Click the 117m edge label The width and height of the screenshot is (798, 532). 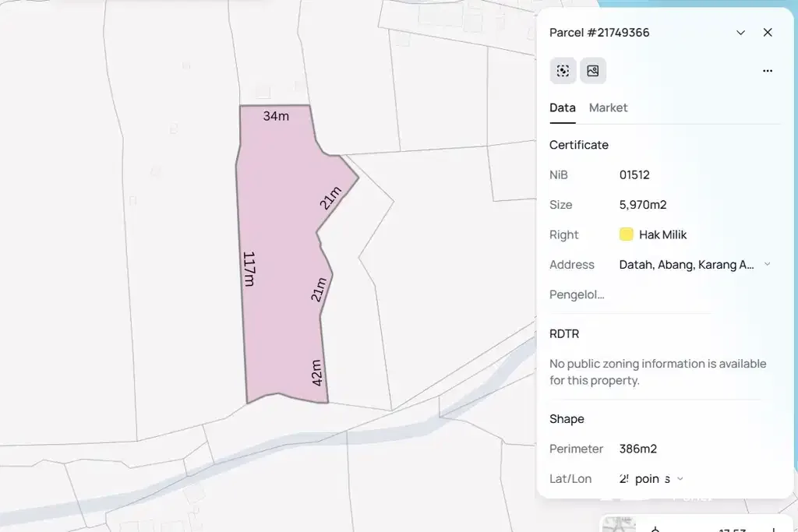coord(249,269)
